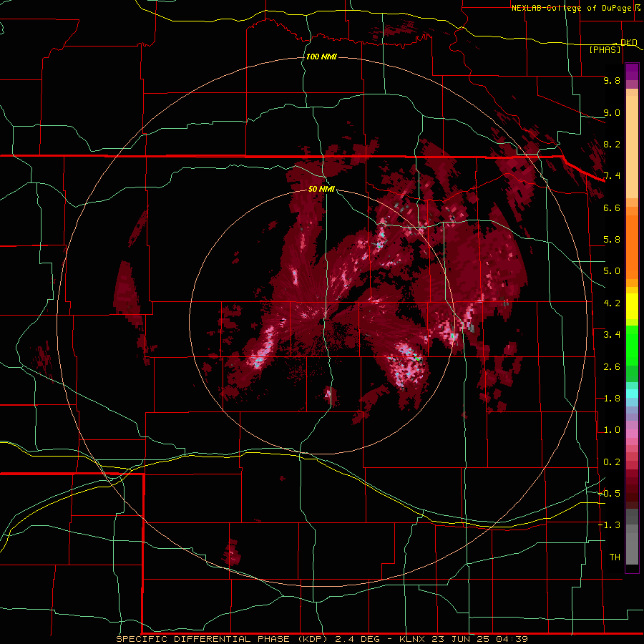Click the 100 NMI range ring label
This screenshot has width=644, height=644.
tap(321, 57)
